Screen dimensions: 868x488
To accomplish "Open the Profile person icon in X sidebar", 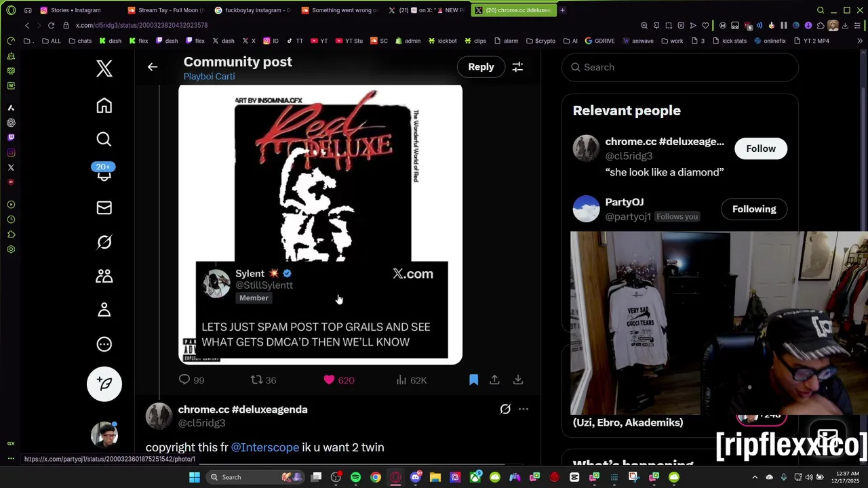I will (x=104, y=310).
